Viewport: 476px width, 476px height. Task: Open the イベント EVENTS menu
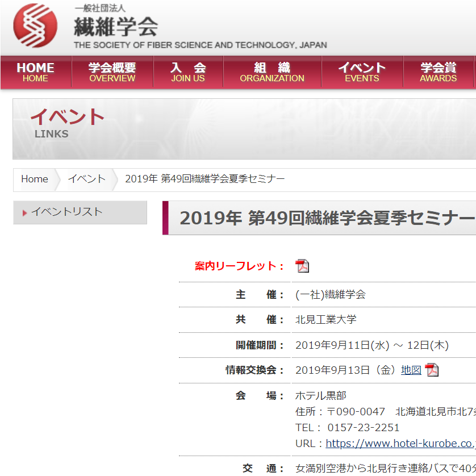click(362, 72)
